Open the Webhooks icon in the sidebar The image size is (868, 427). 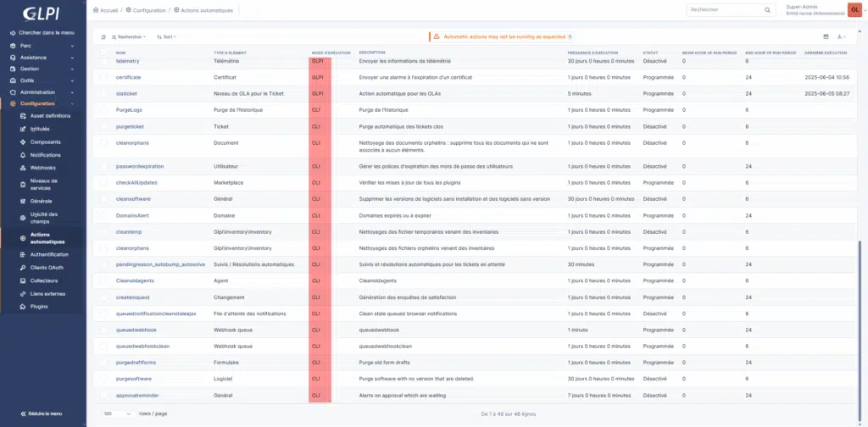coord(23,168)
